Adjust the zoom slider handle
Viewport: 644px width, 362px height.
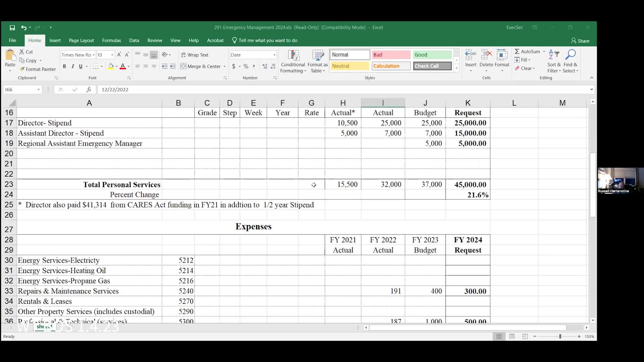pos(560,336)
